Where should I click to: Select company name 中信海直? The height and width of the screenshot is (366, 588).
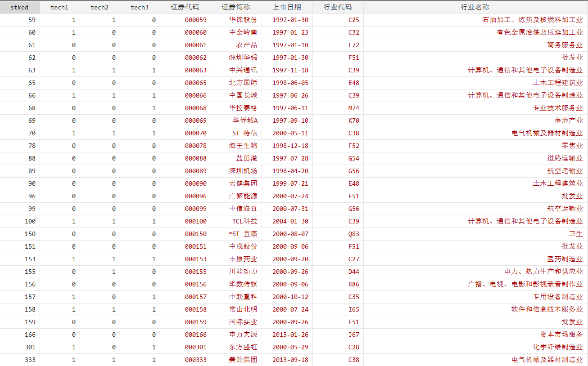(x=243, y=209)
